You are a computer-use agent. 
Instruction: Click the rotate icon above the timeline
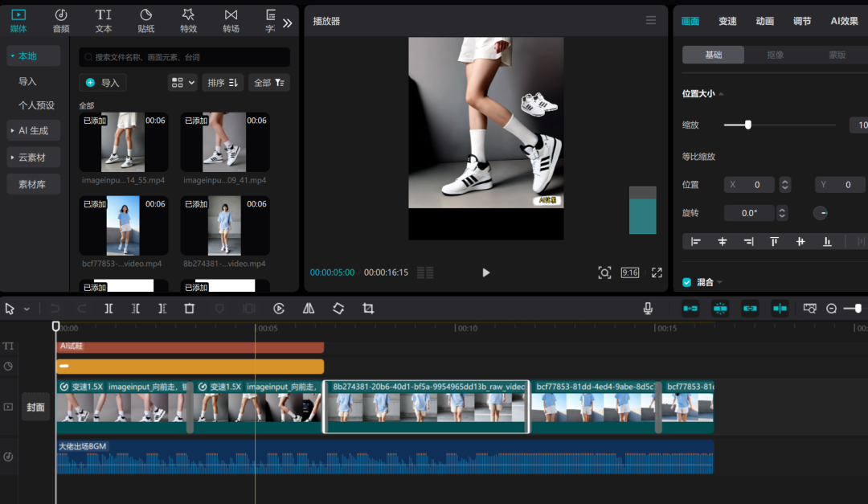(338, 308)
